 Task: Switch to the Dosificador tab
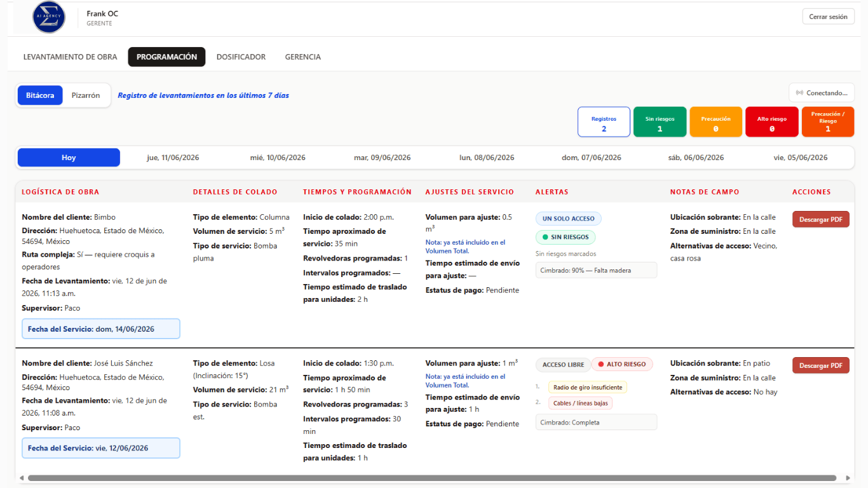point(241,57)
